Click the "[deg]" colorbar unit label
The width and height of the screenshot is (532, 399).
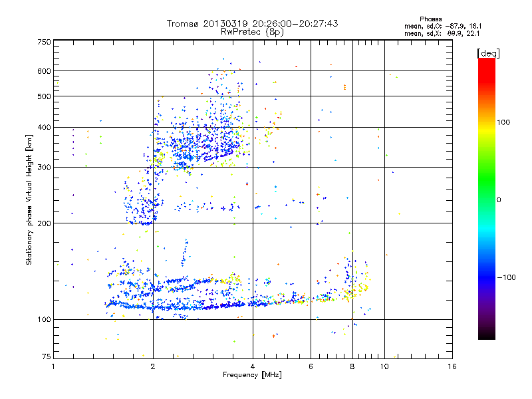tap(488, 53)
